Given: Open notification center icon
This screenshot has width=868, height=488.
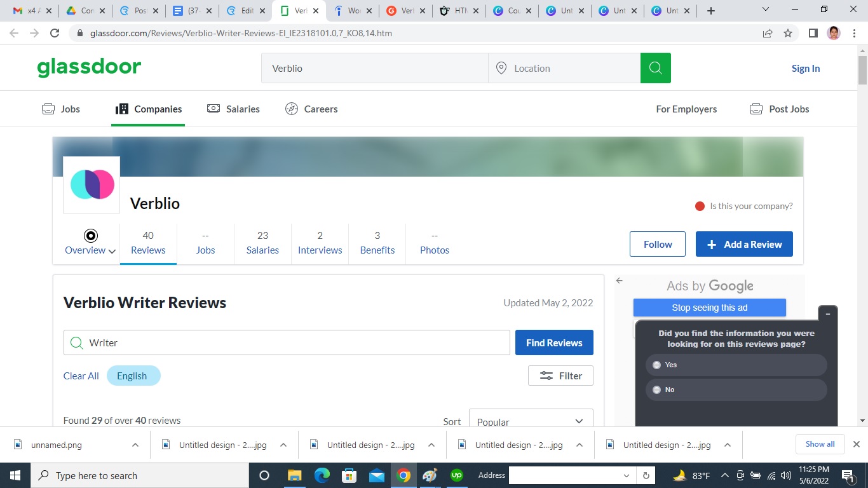Looking at the screenshot, I should 848,475.
